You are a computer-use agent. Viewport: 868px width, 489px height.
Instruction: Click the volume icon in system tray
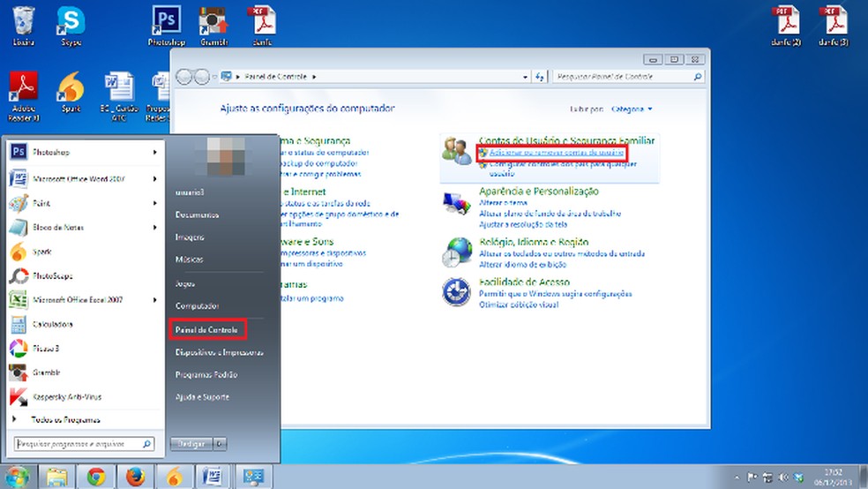(782, 477)
